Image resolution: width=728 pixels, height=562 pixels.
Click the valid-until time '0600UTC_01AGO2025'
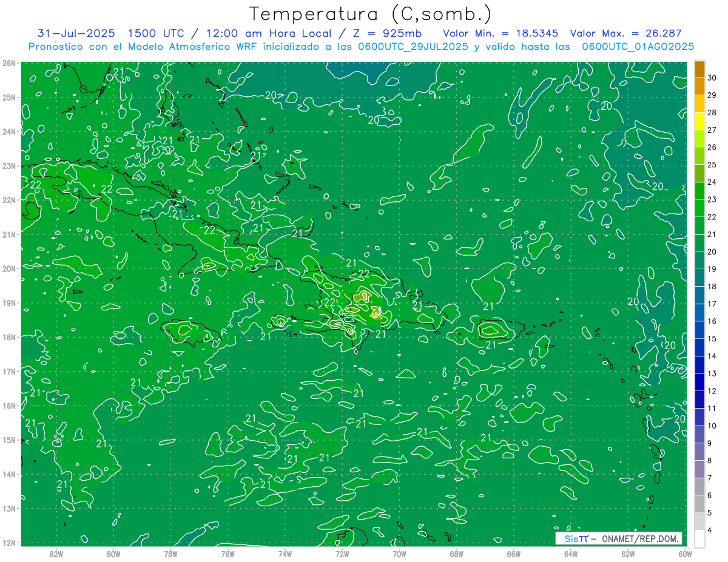pyautogui.click(x=638, y=47)
